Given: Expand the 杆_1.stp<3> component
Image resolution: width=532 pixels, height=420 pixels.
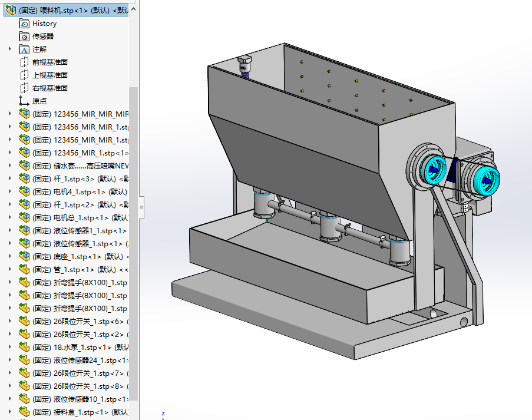Looking at the screenshot, I should tap(10, 178).
